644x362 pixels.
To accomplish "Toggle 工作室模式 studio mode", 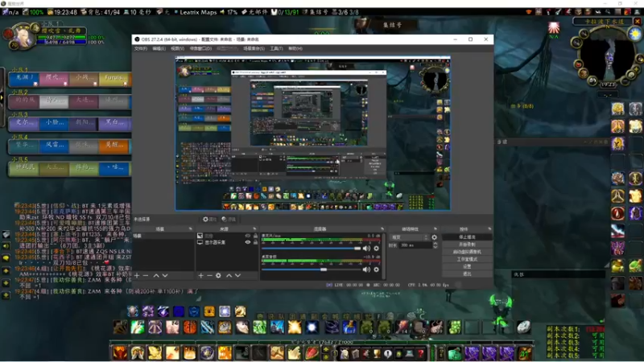I will pos(467,259).
